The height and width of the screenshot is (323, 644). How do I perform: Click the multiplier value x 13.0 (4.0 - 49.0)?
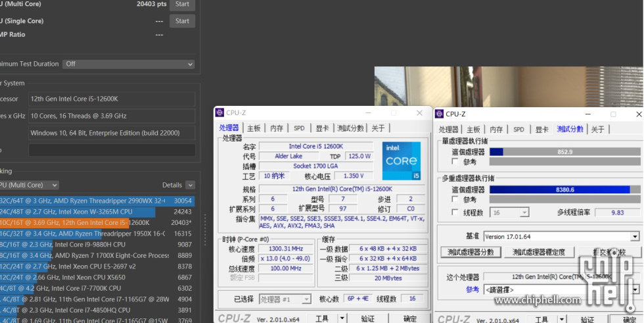286,259
